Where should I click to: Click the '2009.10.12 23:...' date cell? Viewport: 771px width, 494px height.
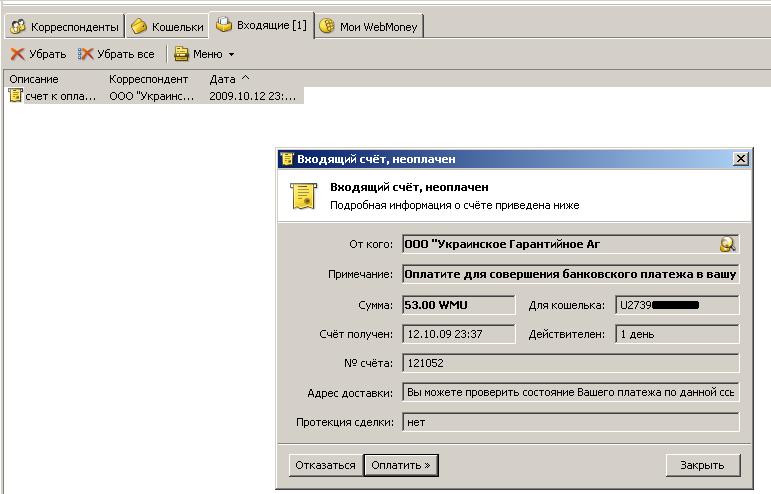coord(253,96)
